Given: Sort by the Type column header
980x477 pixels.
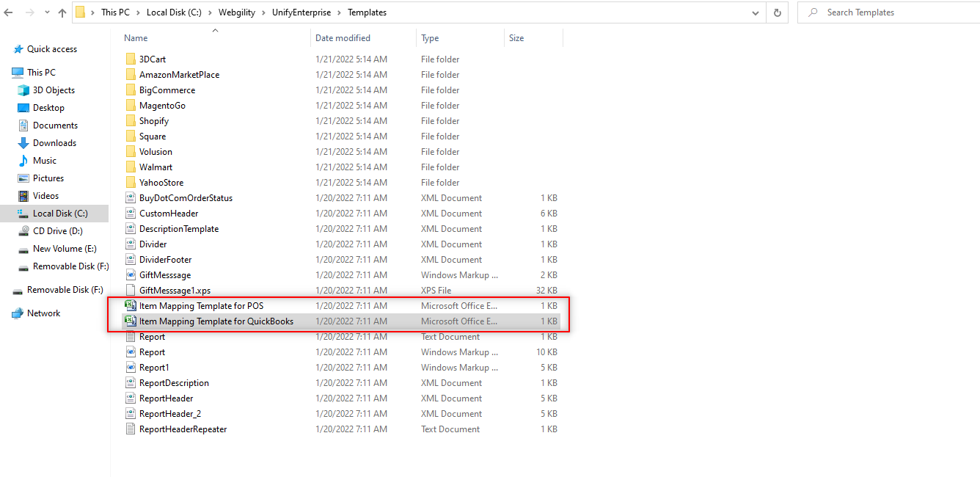Looking at the screenshot, I should (x=430, y=38).
